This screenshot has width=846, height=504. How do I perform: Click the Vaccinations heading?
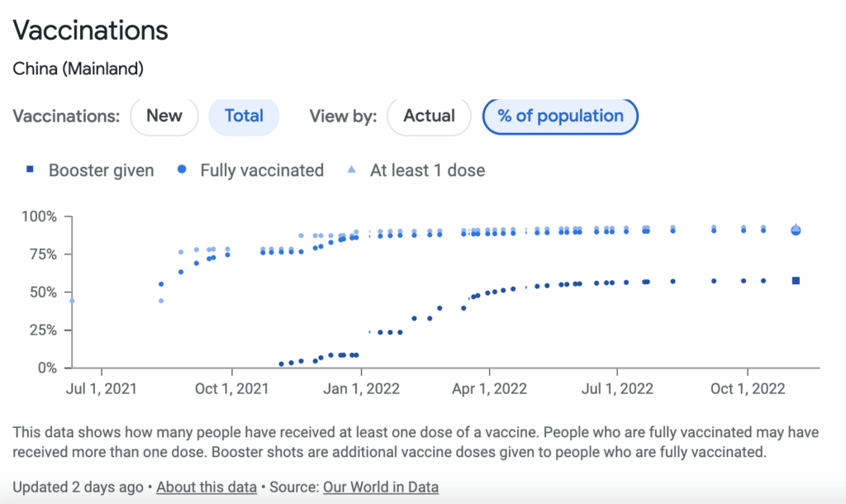(90, 31)
